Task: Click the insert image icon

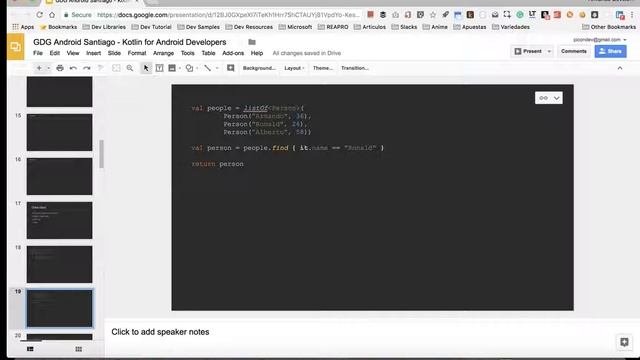Action: 172,68
